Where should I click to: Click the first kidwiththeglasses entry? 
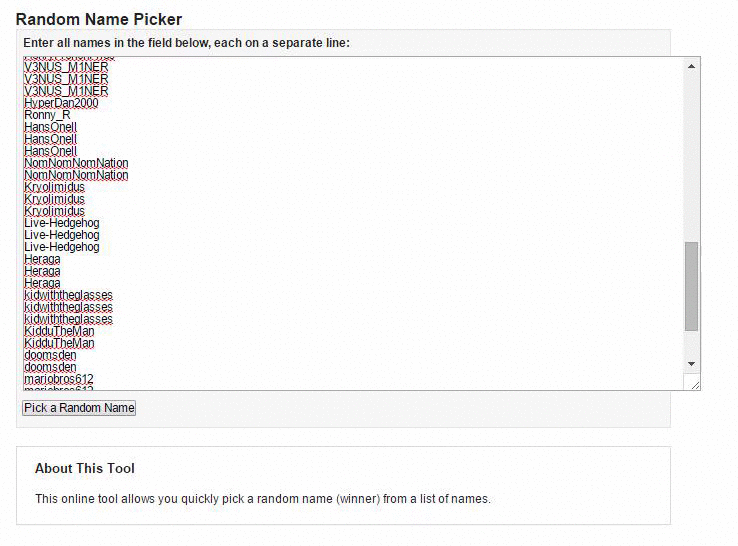coord(68,295)
